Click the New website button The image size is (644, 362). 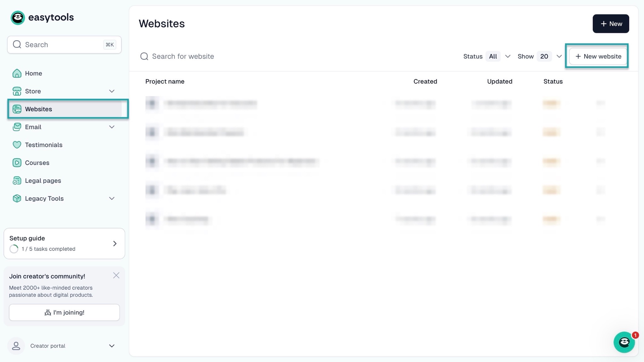(598, 57)
